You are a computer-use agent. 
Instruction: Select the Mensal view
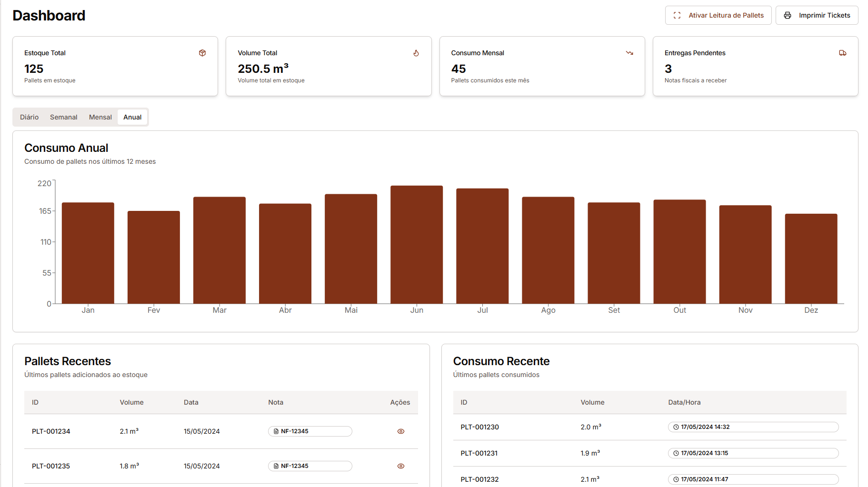coord(100,117)
